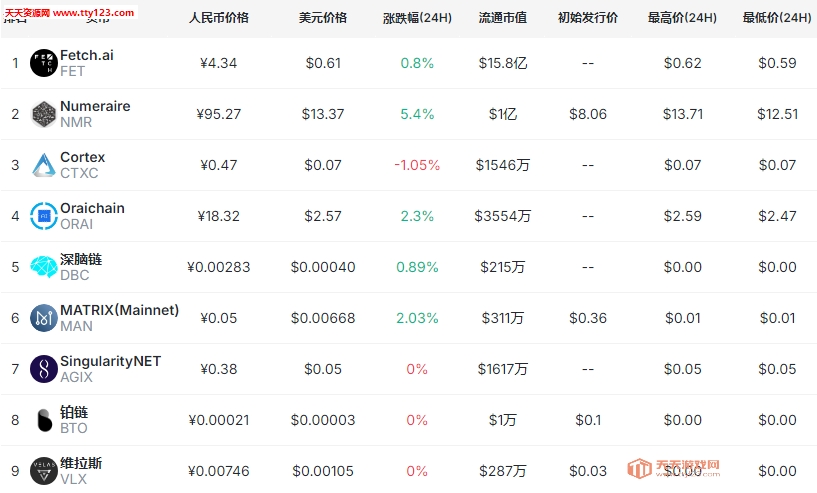Open the Fetch.ai coin link

point(86,55)
